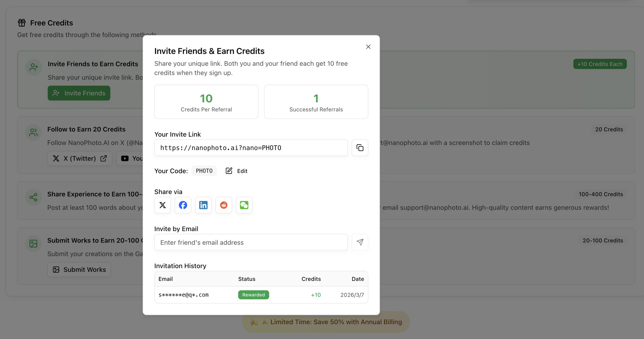Click the invite link text field
The width and height of the screenshot is (644, 339).
[251, 148]
